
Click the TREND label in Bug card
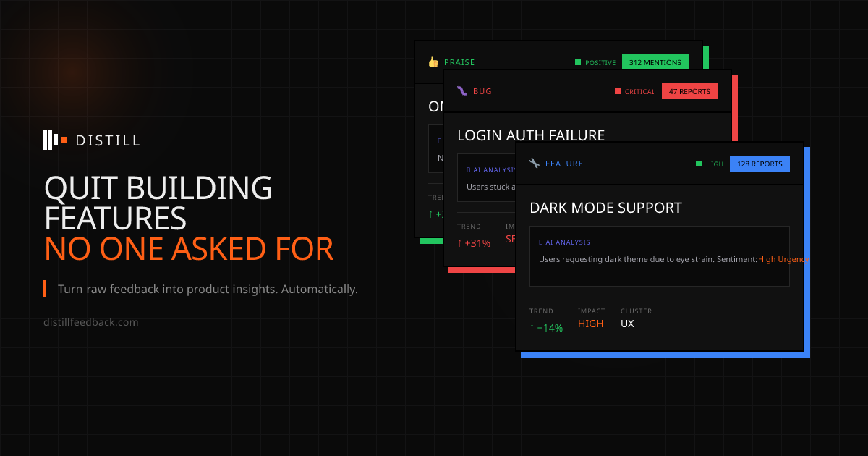pyautogui.click(x=469, y=227)
